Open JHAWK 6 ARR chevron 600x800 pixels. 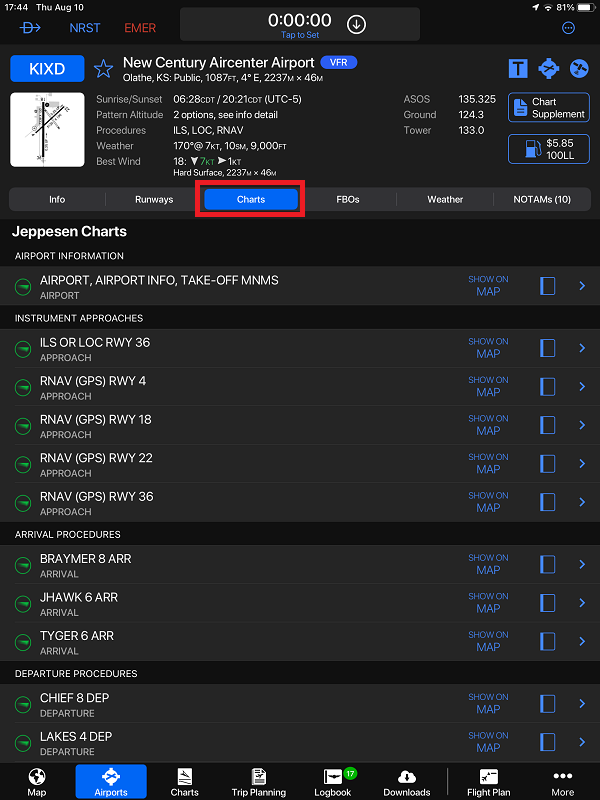[x=582, y=603]
